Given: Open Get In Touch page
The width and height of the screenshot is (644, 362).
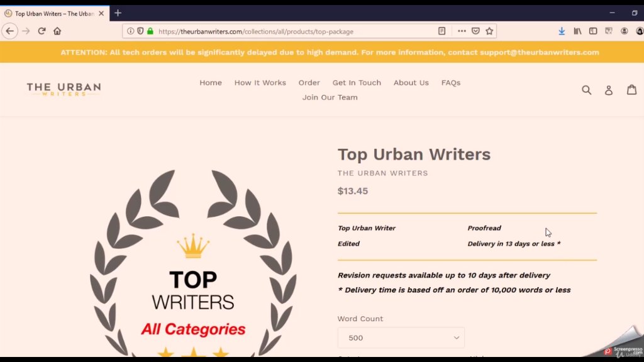Looking at the screenshot, I should click(357, 82).
